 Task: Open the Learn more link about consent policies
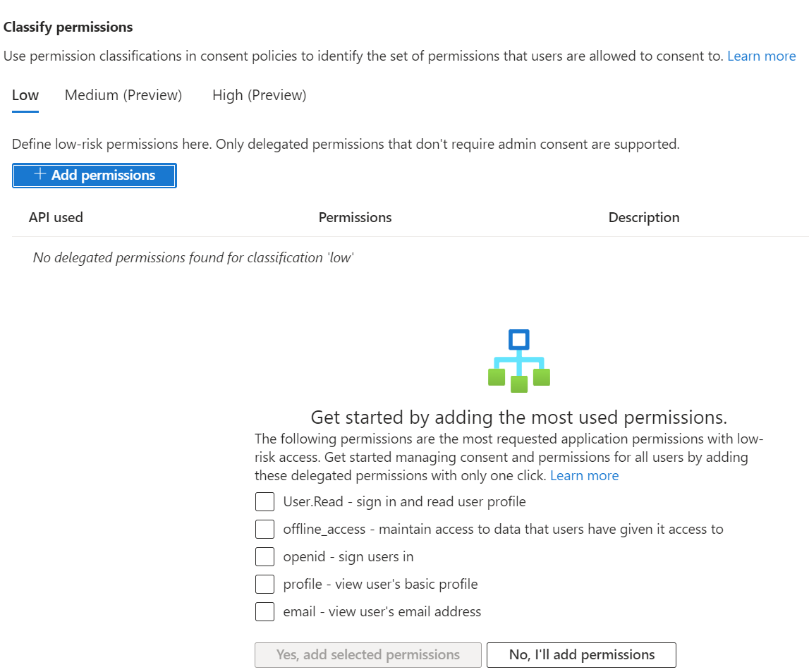pyautogui.click(x=762, y=56)
